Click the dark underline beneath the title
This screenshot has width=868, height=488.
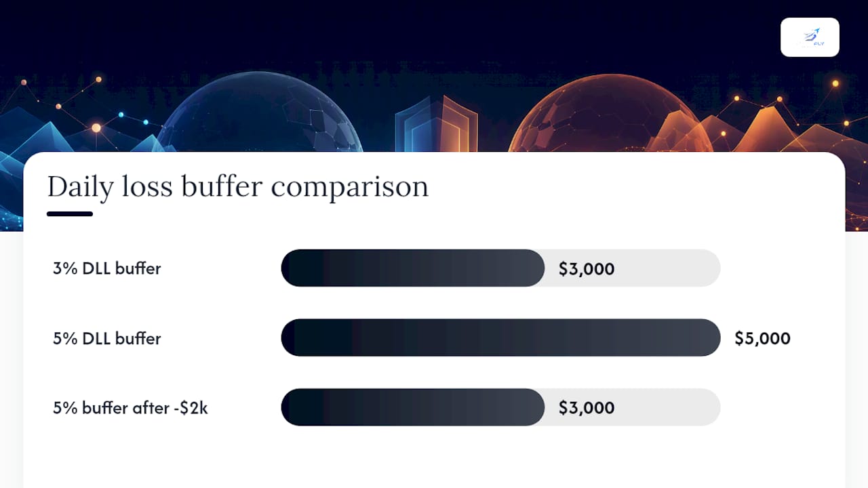coord(70,214)
